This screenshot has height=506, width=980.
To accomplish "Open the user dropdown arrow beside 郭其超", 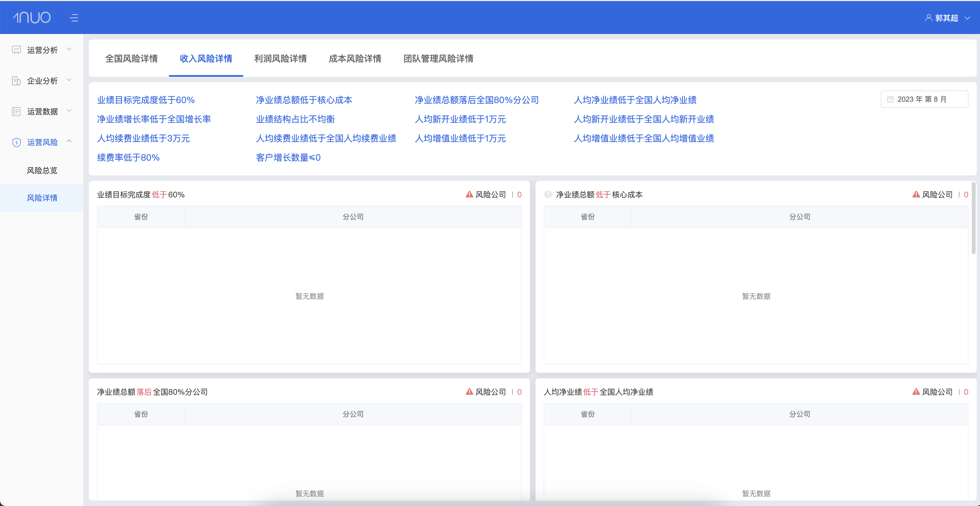I will (x=967, y=18).
